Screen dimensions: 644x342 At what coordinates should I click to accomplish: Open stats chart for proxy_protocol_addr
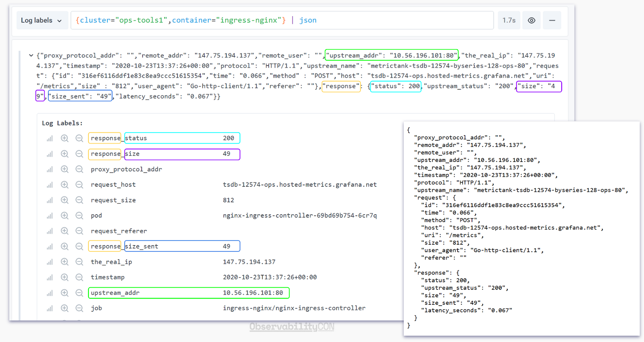[49, 169]
